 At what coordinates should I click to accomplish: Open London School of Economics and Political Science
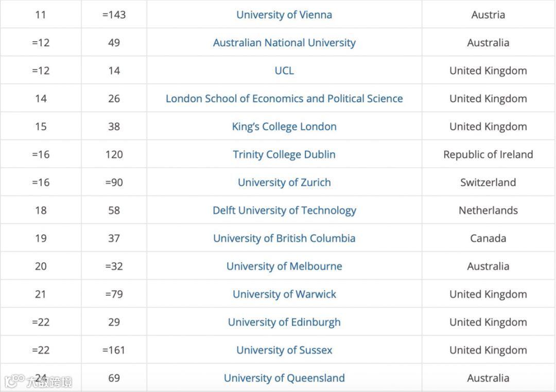pyautogui.click(x=284, y=99)
